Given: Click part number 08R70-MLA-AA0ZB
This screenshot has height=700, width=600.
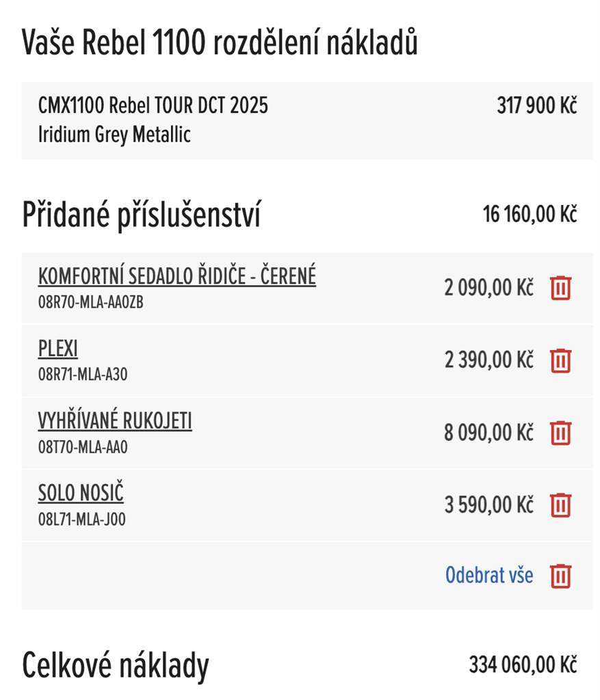Looking at the screenshot, I should pos(91,302).
